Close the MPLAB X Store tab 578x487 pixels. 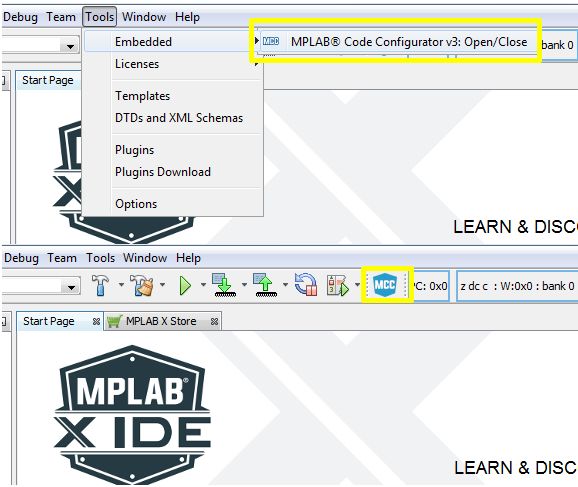[x=214, y=321]
